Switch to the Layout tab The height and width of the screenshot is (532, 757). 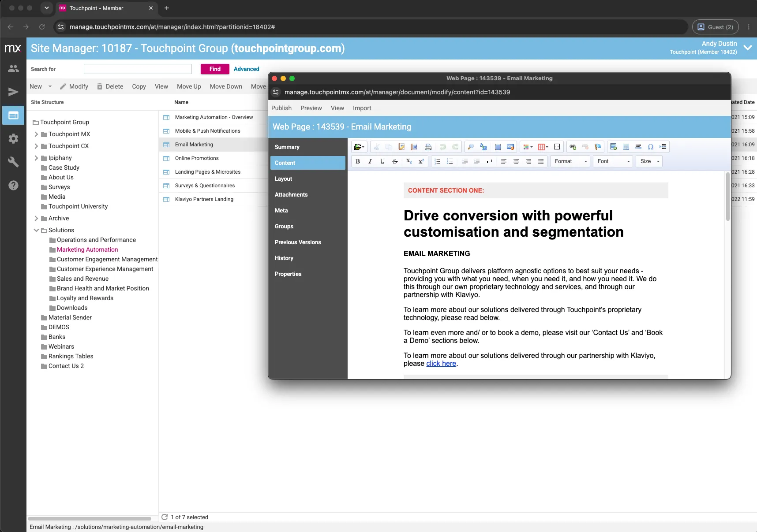coord(308,179)
